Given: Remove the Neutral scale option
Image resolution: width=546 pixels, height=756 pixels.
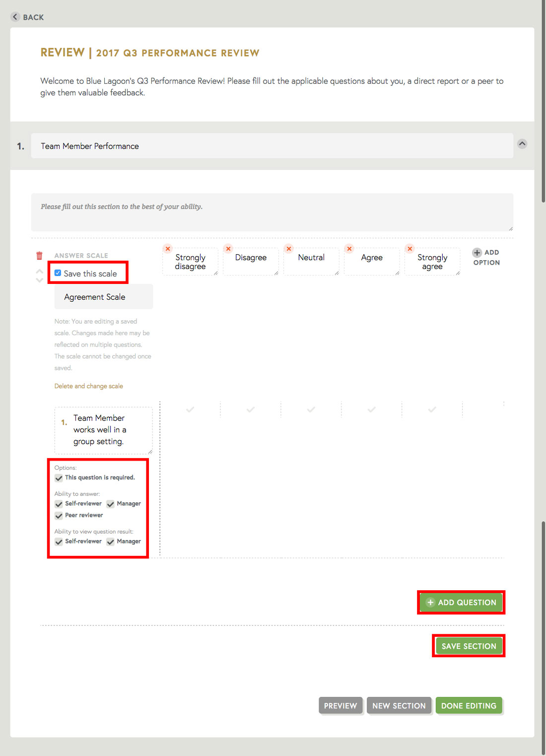Looking at the screenshot, I should pos(288,248).
